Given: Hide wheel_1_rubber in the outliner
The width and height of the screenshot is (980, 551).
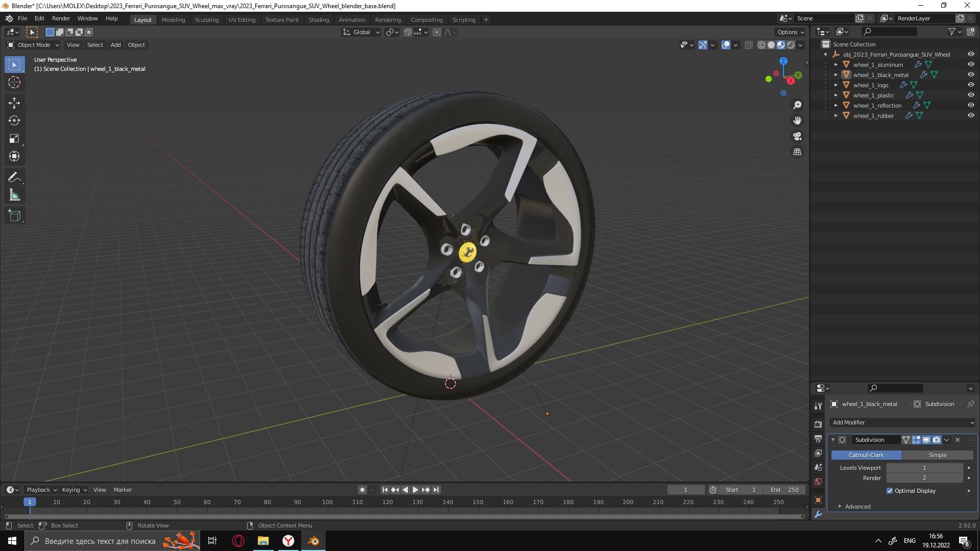Looking at the screenshot, I should (971, 115).
